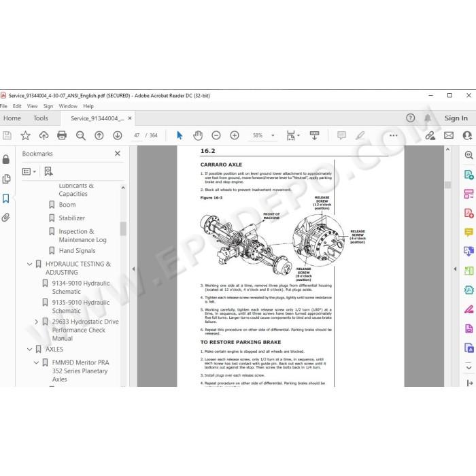The height and width of the screenshot is (476, 476).
Task: Send file by email envelope icon
Action: click(x=449, y=135)
